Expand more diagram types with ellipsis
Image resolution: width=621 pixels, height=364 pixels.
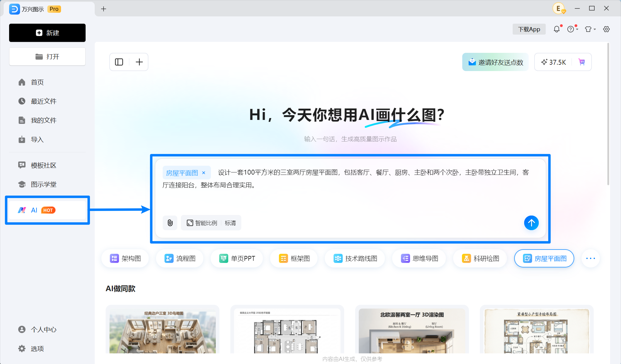tap(591, 258)
